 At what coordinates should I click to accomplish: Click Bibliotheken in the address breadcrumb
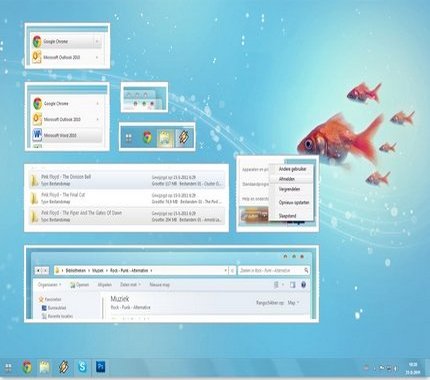coord(76,270)
